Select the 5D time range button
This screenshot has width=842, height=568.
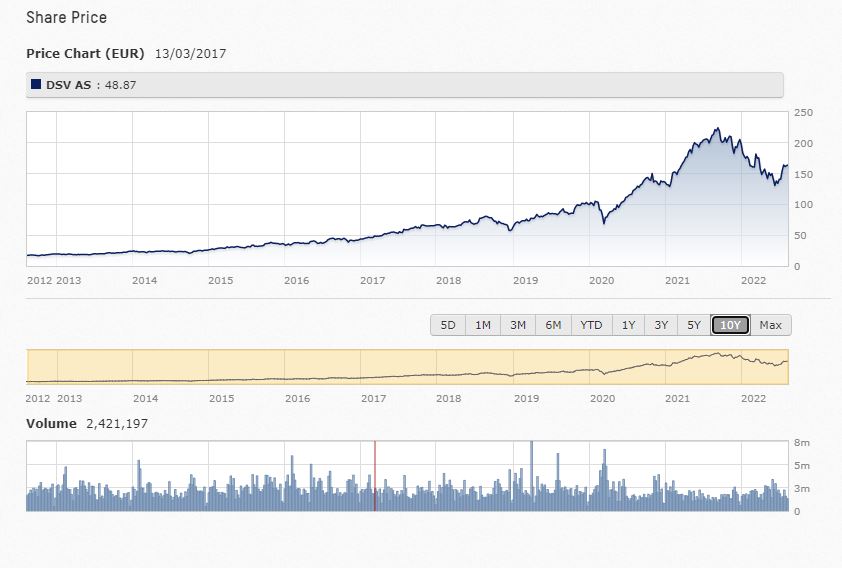pos(448,325)
